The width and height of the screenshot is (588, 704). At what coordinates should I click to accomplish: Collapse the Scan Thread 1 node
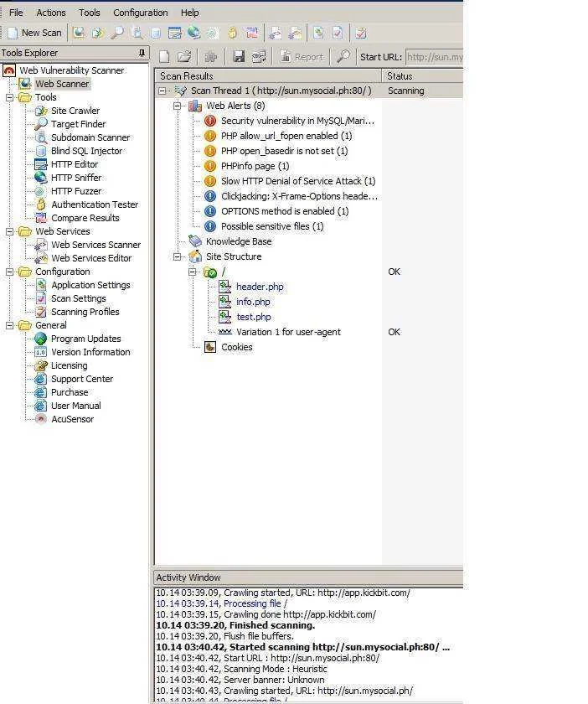(x=162, y=91)
